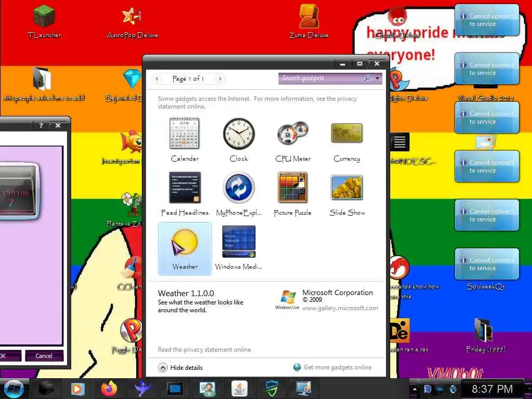Open the blue bird taskbar icon
The image size is (532, 399).
142,389
